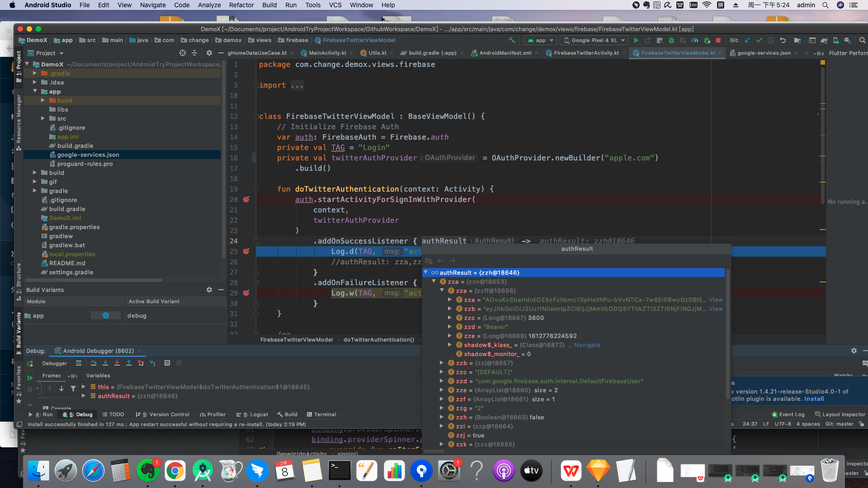Click the authResult popup vertical scrollbar
The image size is (868, 488).
coord(728,334)
